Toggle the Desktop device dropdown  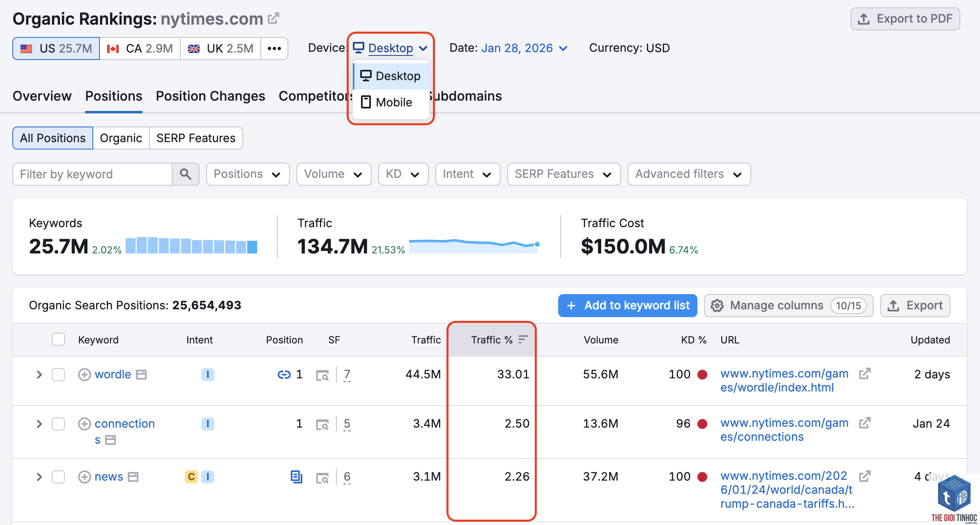(x=390, y=48)
